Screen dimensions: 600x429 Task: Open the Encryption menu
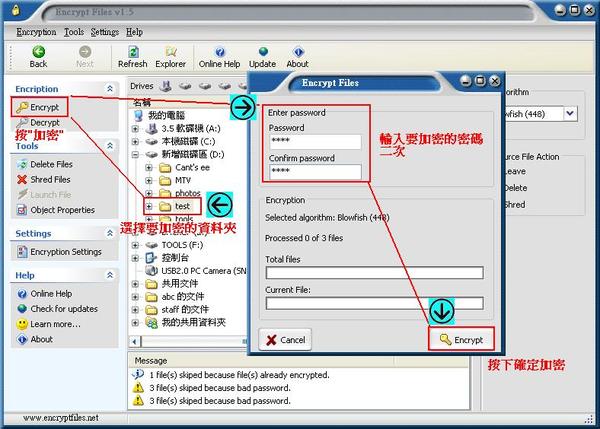pyautogui.click(x=36, y=32)
